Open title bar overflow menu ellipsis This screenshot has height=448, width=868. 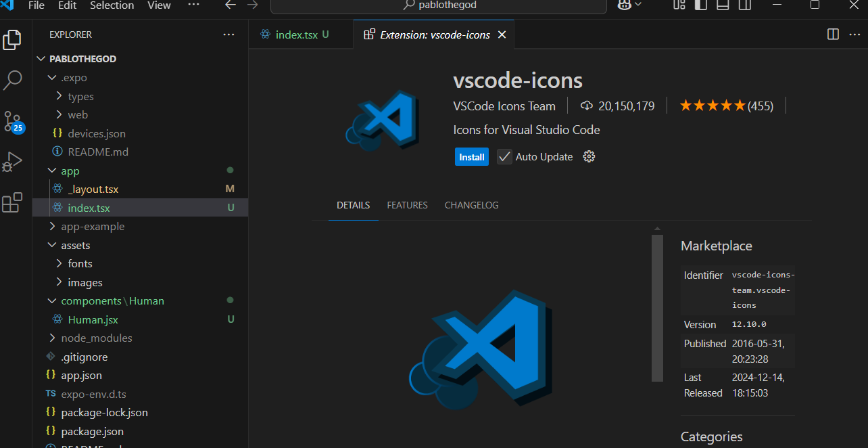click(193, 5)
